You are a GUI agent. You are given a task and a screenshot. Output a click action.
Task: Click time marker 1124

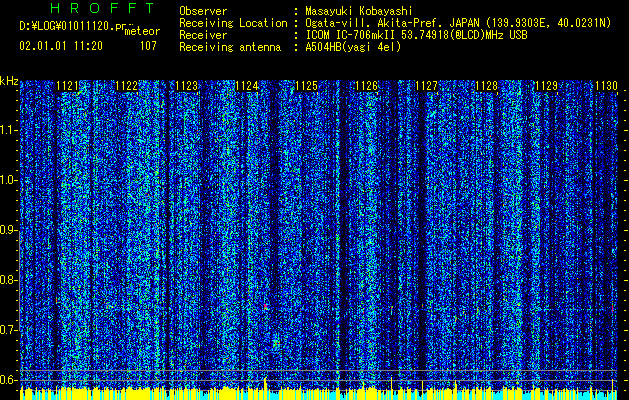point(247,86)
